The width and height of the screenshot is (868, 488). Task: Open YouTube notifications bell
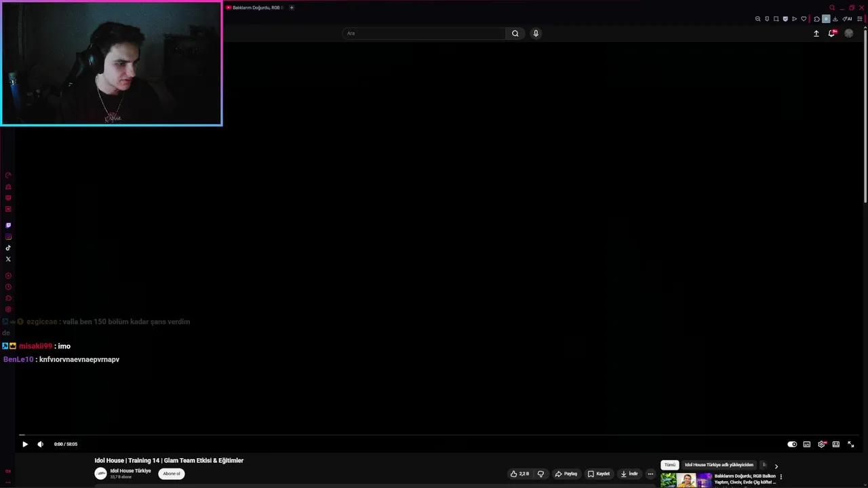click(832, 33)
